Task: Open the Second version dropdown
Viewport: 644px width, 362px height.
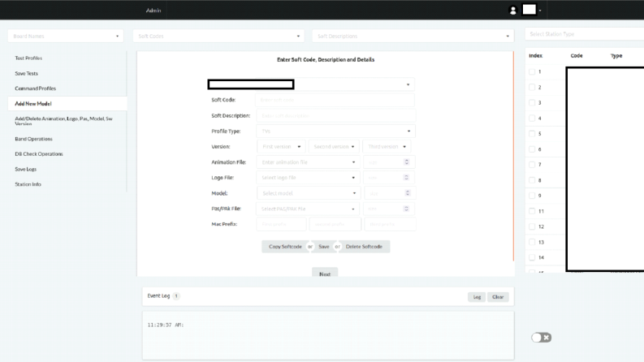Action: tap(334, 147)
